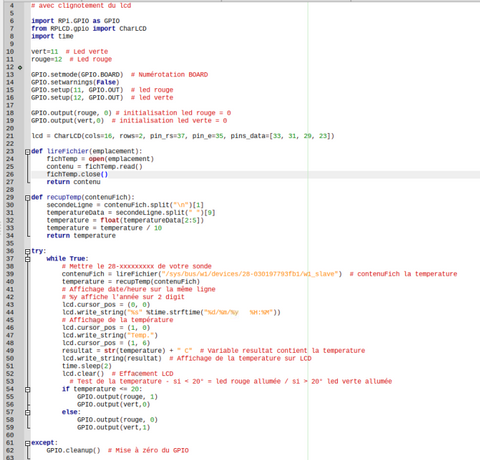Click the highlighted 'fichTemp.close()' line
The height and width of the screenshot is (460, 480).
click(x=77, y=174)
